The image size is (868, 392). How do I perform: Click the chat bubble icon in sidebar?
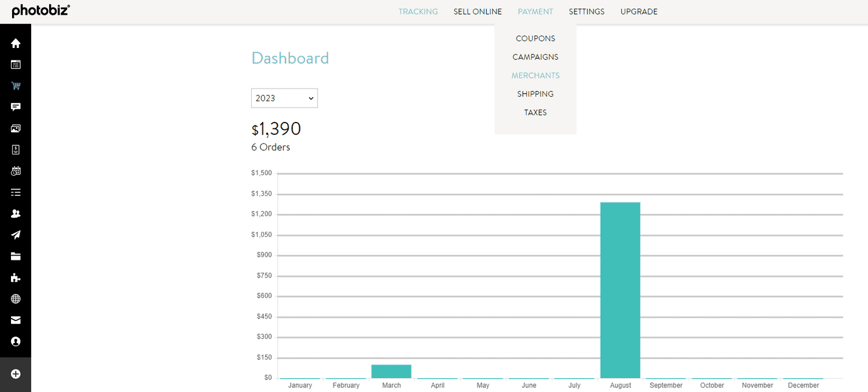pos(16,107)
